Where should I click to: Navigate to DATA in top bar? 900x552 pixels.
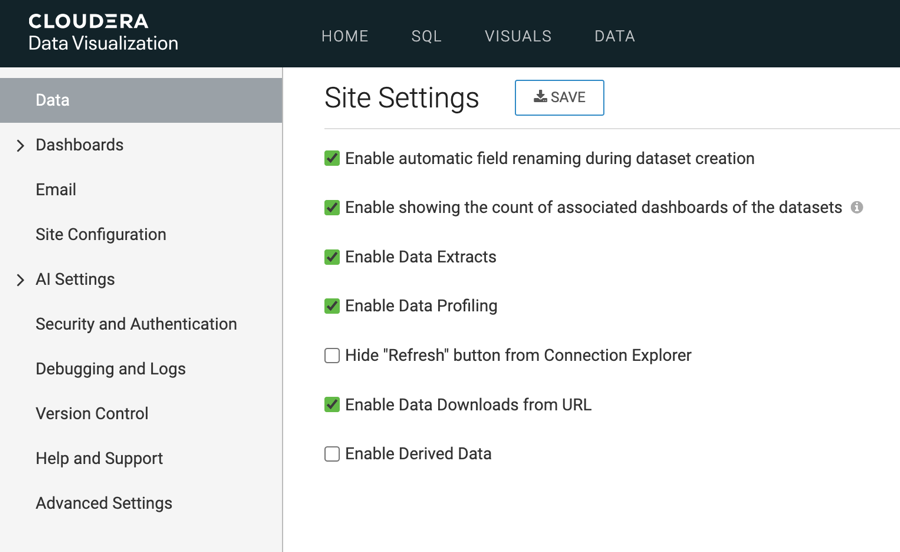[x=614, y=36]
